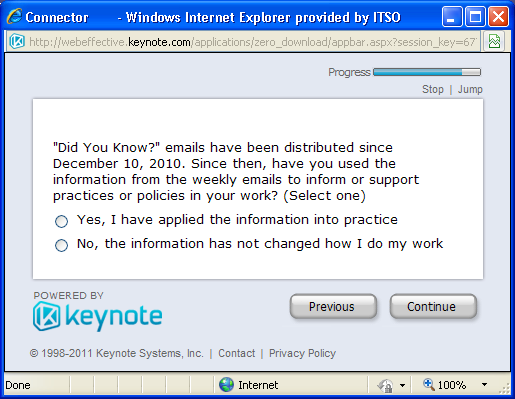Click the Keynote icon in address bar
This screenshot has width=515, height=399.
point(17,42)
